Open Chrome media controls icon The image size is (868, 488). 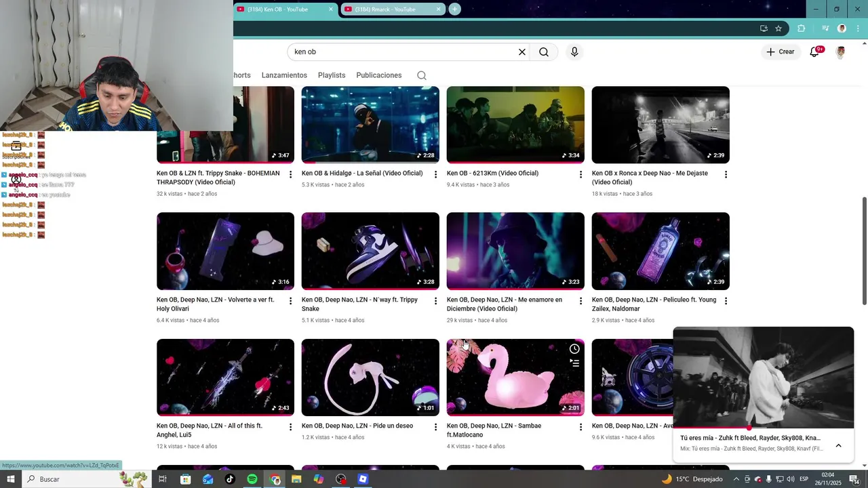coord(825,28)
